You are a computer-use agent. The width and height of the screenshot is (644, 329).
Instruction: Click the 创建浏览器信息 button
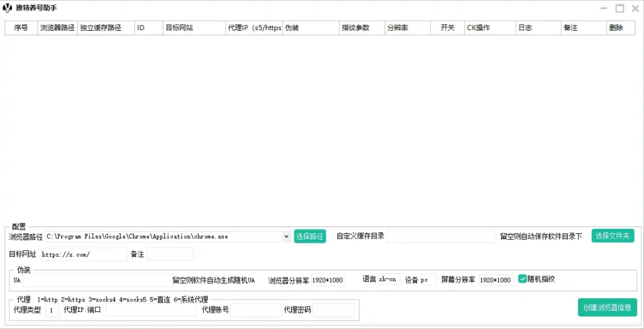(x=607, y=307)
